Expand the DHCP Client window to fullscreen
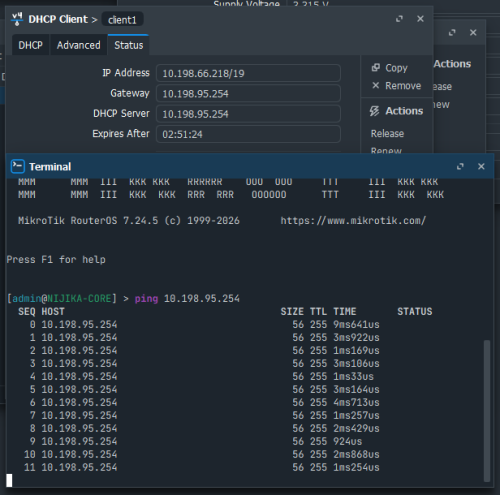 pyautogui.click(x=399, y=19)
